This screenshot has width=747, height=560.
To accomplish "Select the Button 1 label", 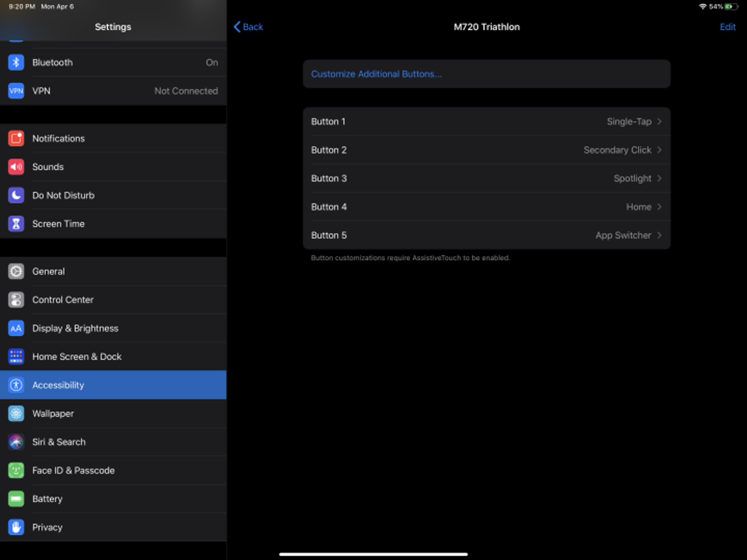I will click(x=328, y=121).
